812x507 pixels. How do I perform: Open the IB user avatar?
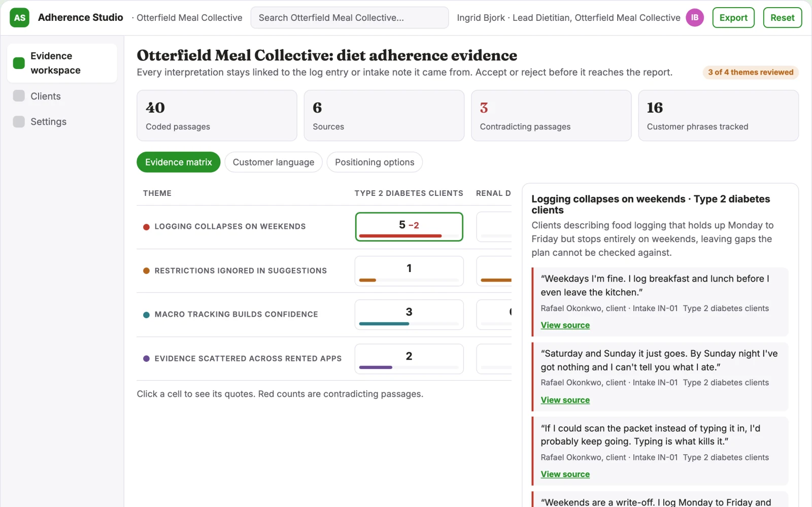tap(695, 18)
